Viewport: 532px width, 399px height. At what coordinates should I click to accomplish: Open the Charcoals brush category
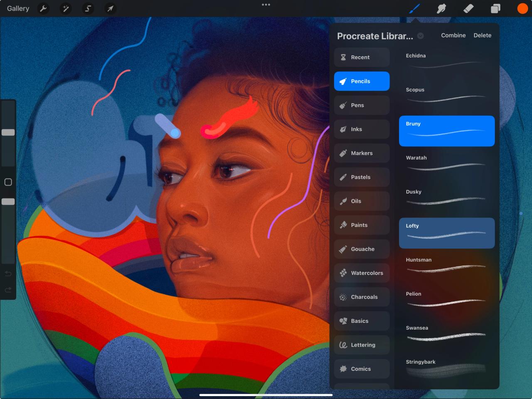[x=361, y=297]
